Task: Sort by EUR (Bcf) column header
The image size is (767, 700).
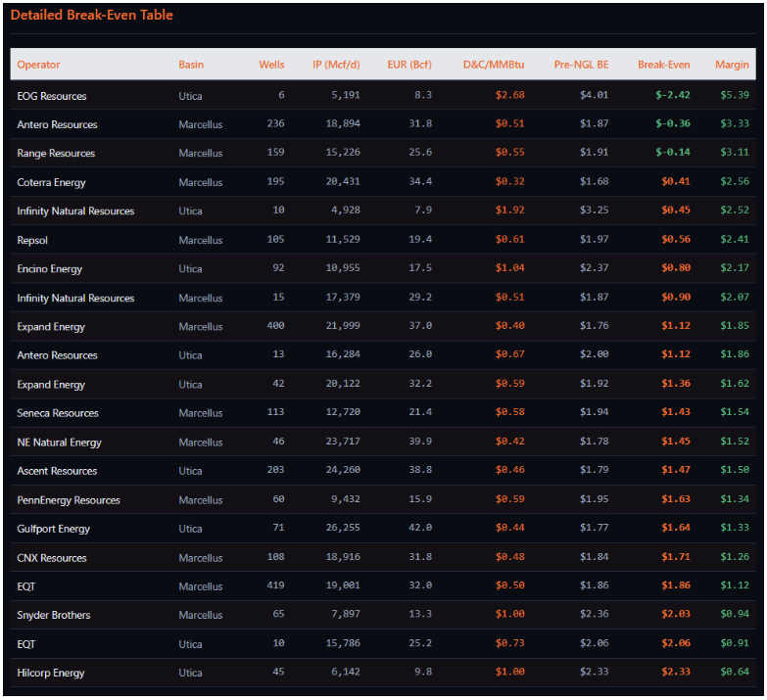Action: [407, 65]
